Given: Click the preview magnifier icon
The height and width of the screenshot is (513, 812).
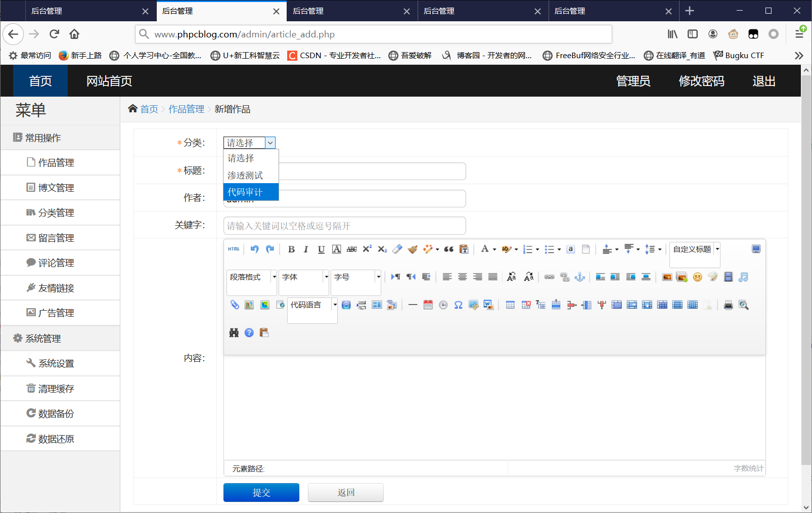Looking at the screenshot, I should pos(743,305).
